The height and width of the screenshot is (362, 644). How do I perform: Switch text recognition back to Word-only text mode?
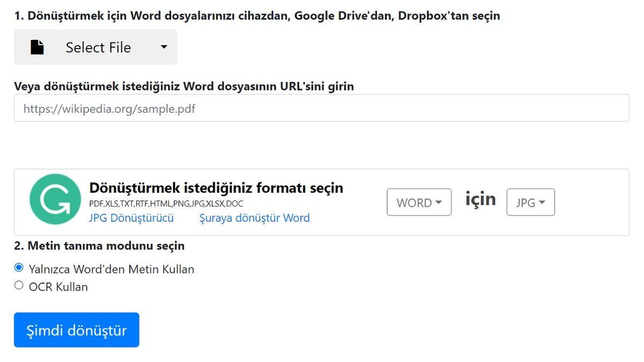[x=18, y=267]
